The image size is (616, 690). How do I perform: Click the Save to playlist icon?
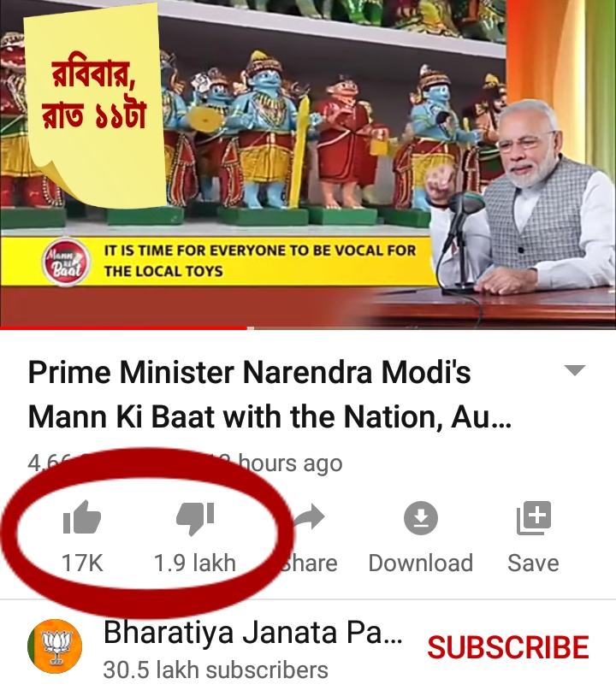[x=534, y=518]
